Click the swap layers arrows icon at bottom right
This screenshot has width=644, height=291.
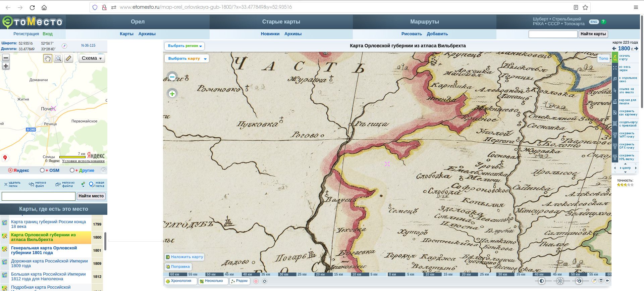click(594, 281)
